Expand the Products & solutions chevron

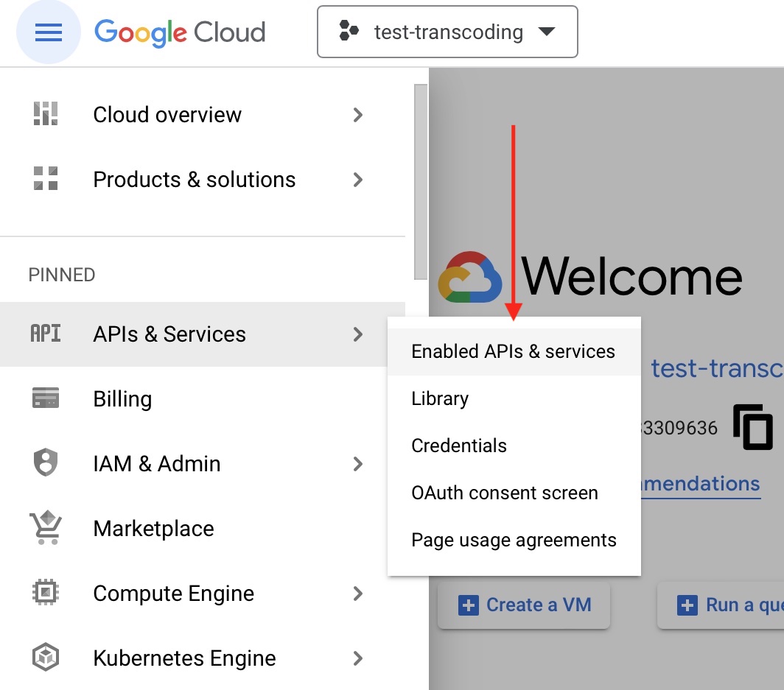point(357,180)
